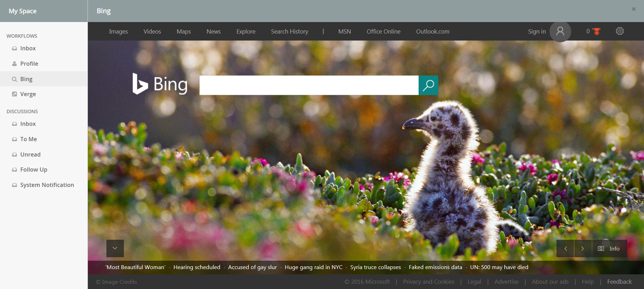Close the Bing panel
Image resolution: width=644 pixels, height=289 pixels.
click(633, 9)
